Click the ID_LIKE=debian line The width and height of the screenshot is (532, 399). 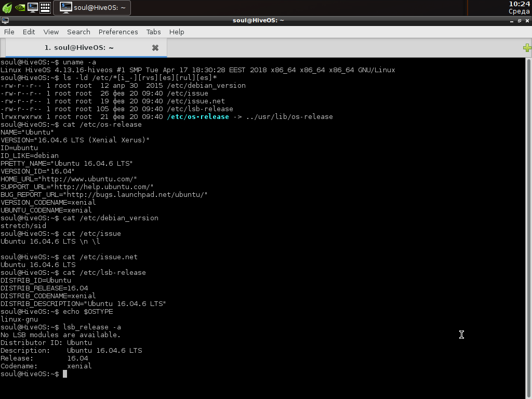30,156
